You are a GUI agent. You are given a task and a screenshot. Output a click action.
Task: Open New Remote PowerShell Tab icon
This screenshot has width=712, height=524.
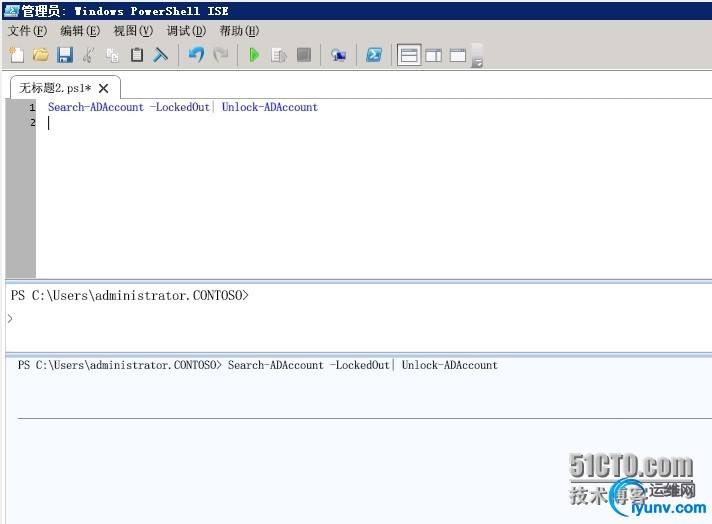click(339, 55)
